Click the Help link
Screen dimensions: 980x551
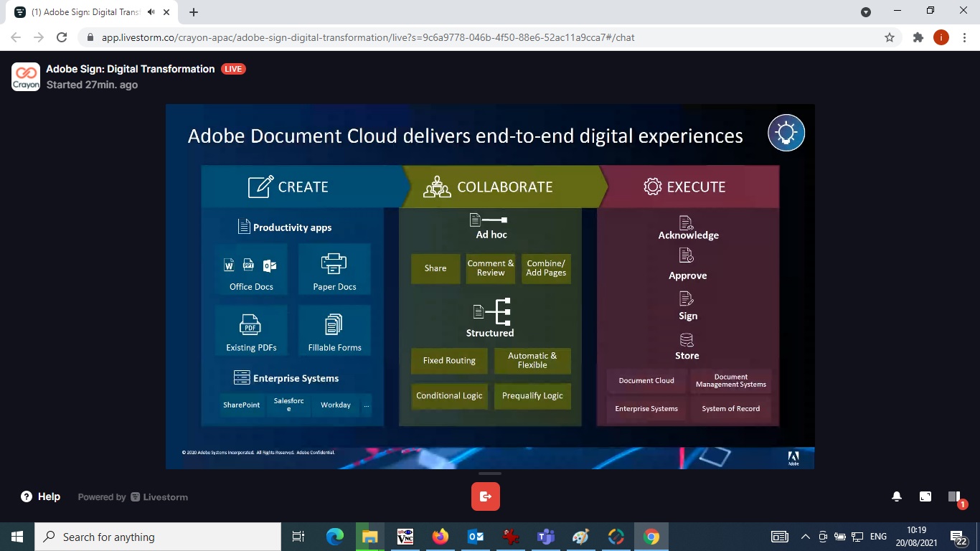(x=41, y=496)
